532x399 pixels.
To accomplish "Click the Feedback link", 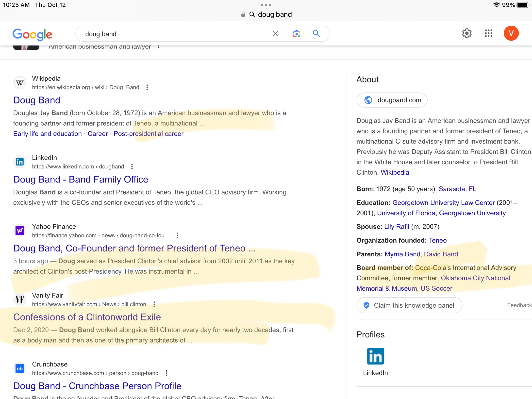I will tap(519, 305).
